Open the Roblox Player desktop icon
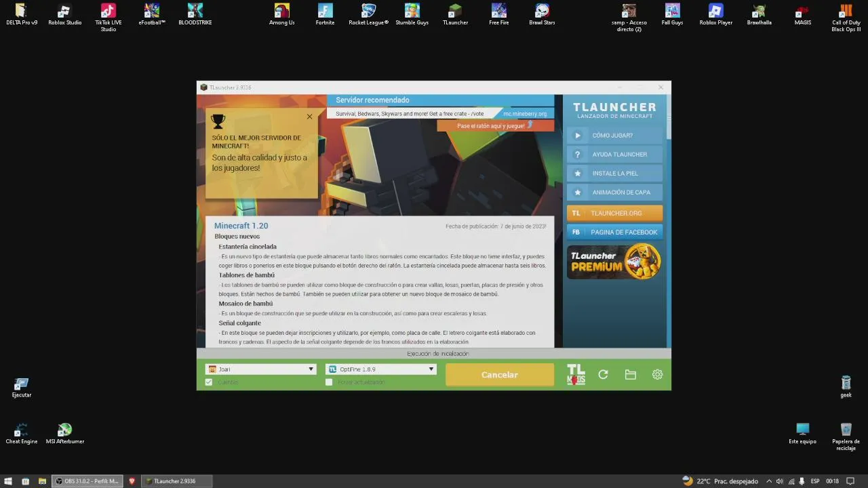This screenshot has width=868, height=488. point(716,15)
